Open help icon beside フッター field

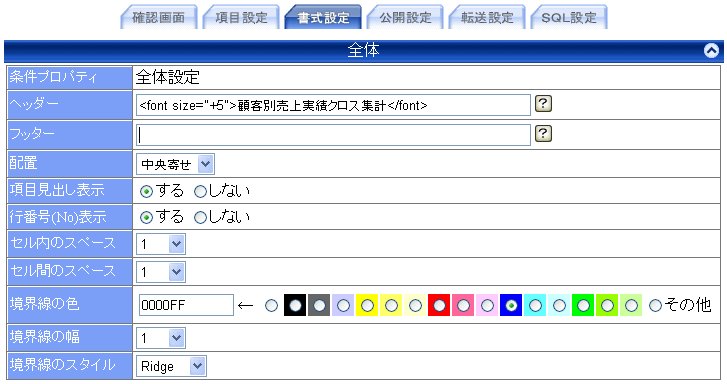(x=543, y=134)
